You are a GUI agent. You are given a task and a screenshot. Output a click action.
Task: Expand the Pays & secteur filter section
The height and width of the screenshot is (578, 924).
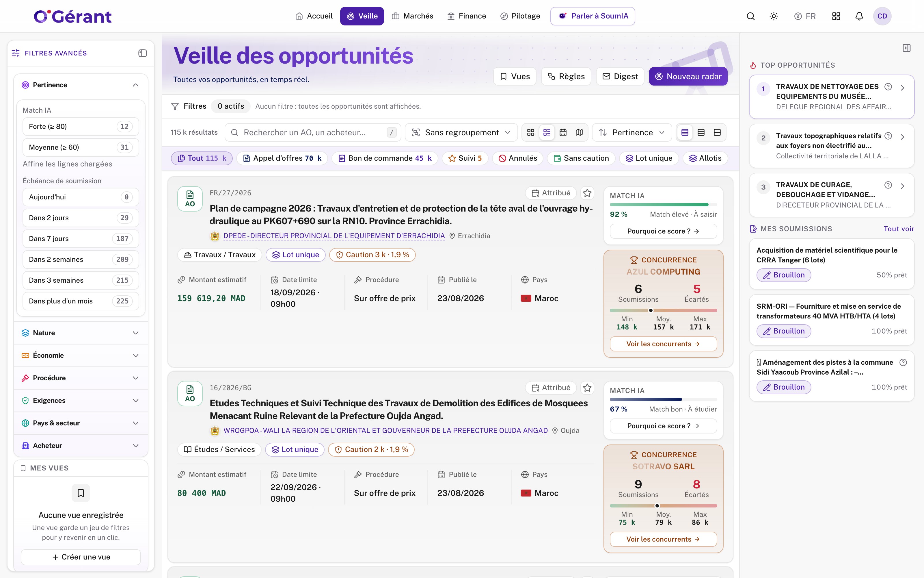pos(81,423)
